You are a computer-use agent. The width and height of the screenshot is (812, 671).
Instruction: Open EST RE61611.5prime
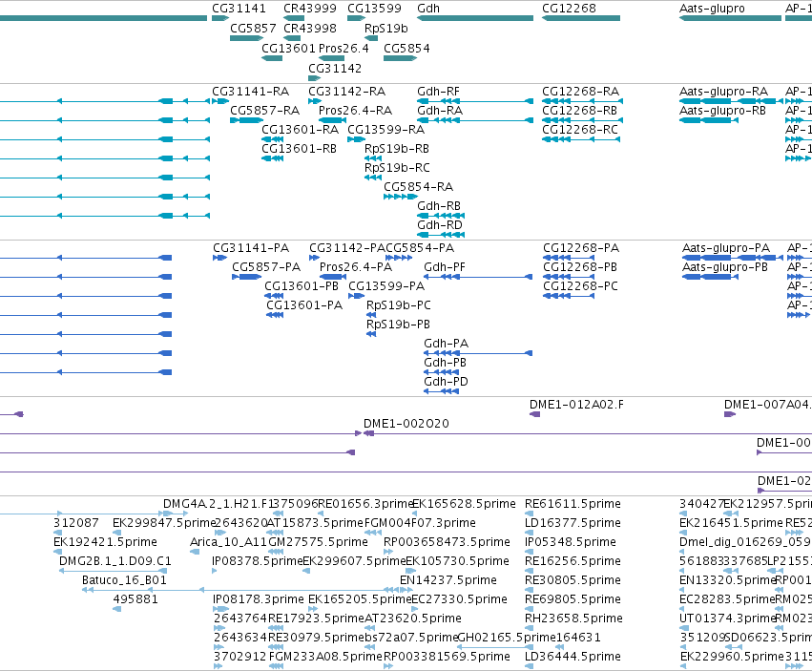click(x=529, y=514)
